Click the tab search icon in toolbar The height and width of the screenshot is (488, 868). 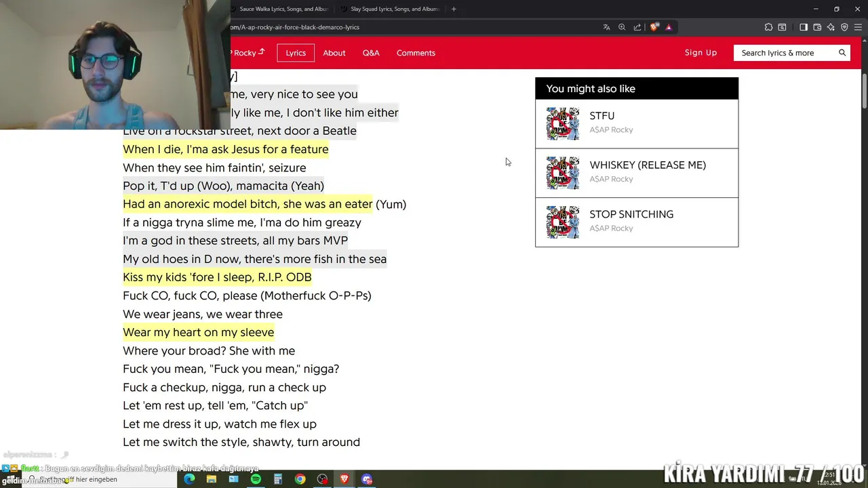click(x=782, y=27)
